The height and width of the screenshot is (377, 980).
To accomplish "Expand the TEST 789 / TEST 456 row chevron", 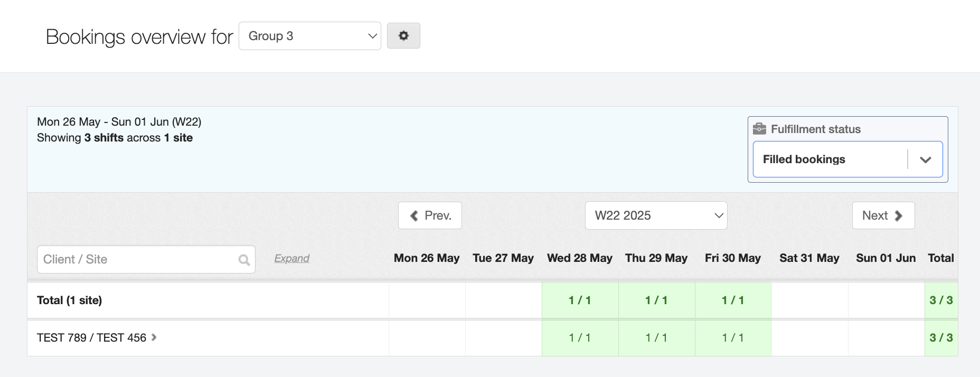I will [x=154, y=337].
